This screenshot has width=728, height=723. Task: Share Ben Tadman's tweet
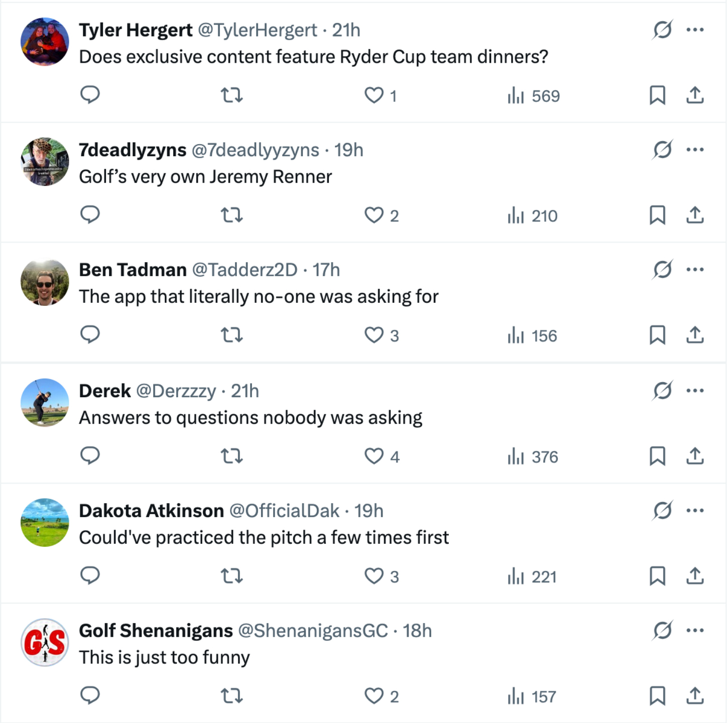(695, 335)
